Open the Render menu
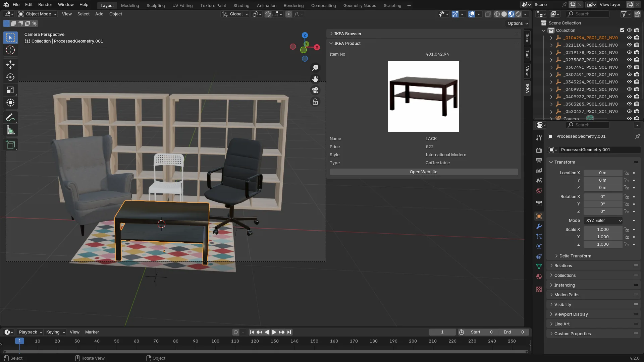Screen dimensions: 644x362 tap(45, 5)
